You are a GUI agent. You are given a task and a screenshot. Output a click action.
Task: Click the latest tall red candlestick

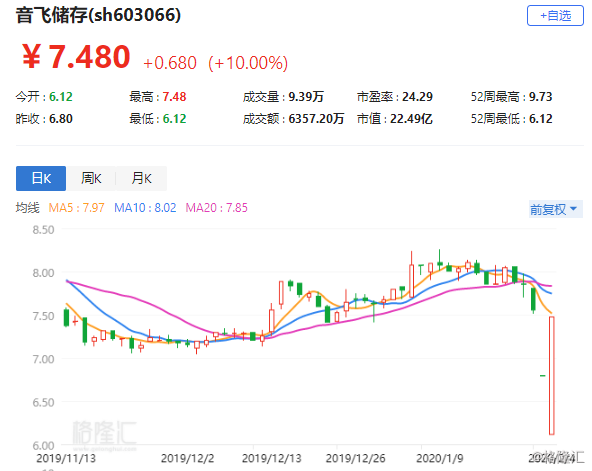[552, 376]
